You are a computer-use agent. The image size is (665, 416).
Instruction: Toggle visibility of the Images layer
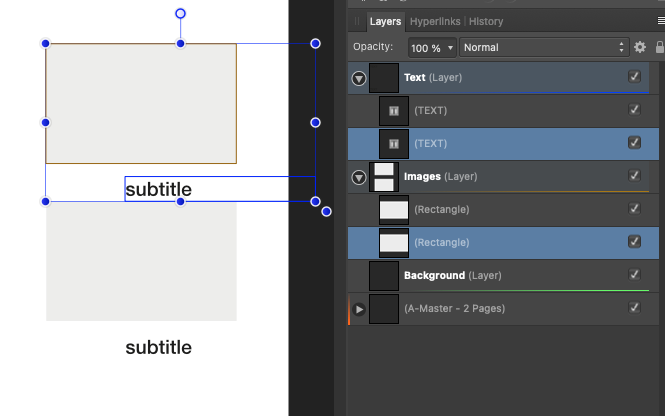(x=634, y=176)
